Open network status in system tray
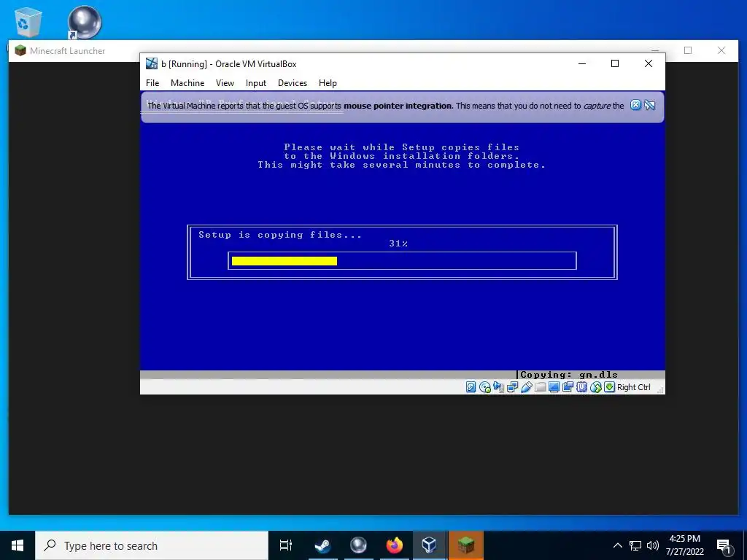 coord(635,545)
